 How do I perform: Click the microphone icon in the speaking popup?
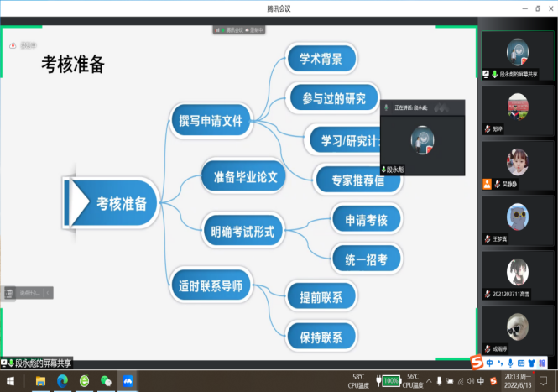tap(386, 108)
